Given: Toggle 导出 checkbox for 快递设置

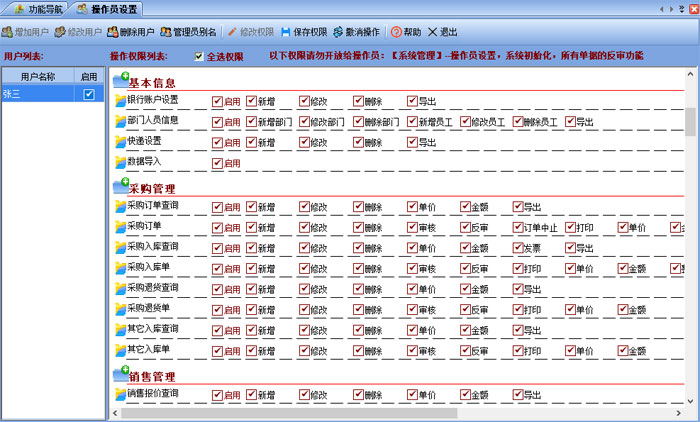Looking at the screenshot, I should click(412, 143).
